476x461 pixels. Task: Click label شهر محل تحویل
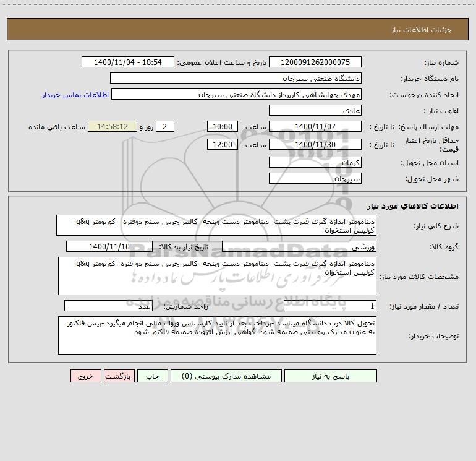coord(431,179)
